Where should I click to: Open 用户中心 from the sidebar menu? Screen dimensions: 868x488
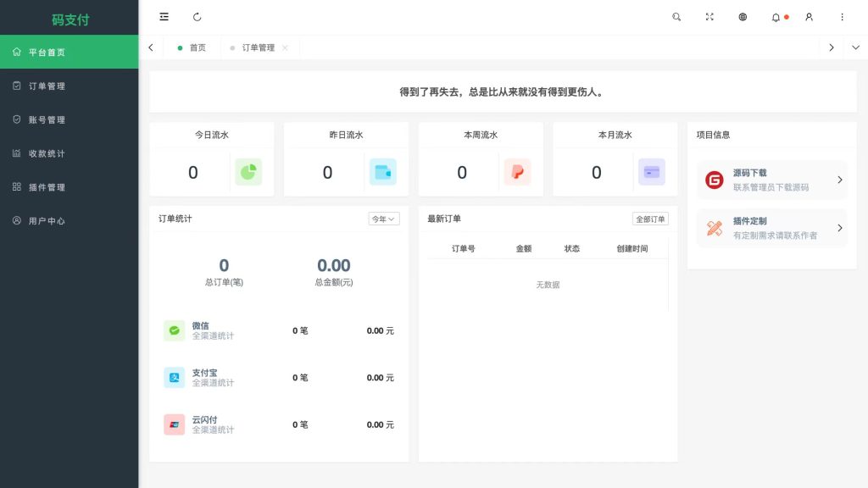tap(47, 221)
